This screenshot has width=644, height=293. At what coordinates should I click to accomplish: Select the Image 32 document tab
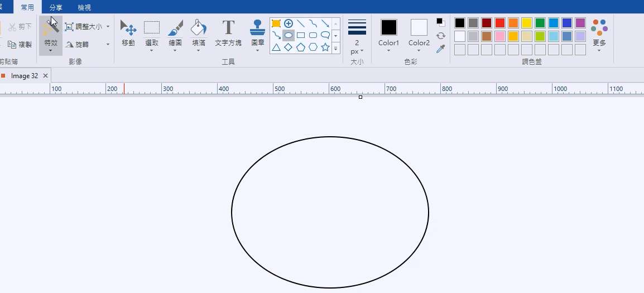(x=25, y=75)
